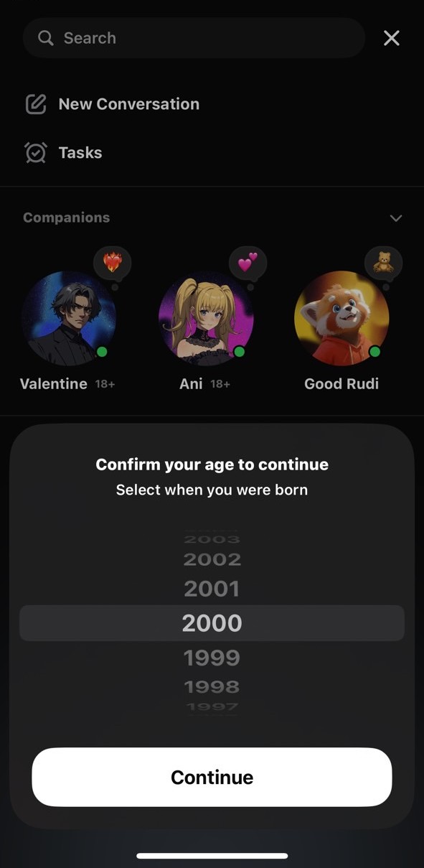The width and height of the screenshot is (424, 868).
Task: Open the Tasks screen
Action: pyautogui.click(x=80, y=152)
